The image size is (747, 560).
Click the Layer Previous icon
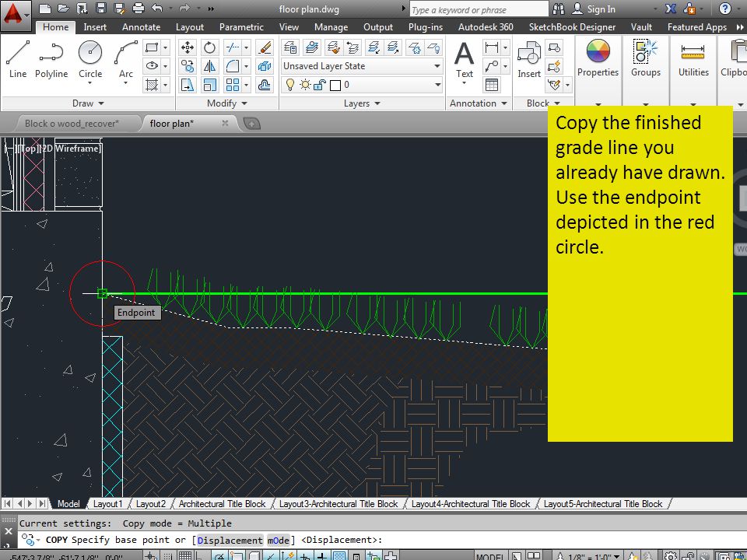353,47
